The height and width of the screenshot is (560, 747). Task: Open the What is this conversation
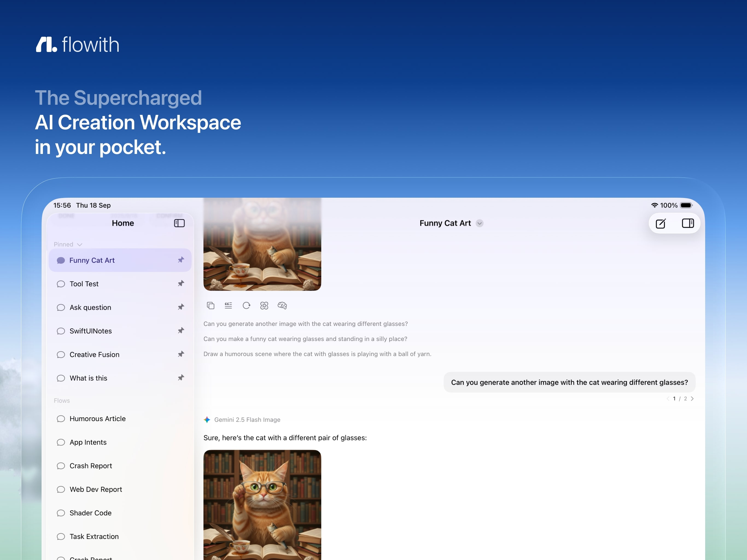(x=120, y=378)
